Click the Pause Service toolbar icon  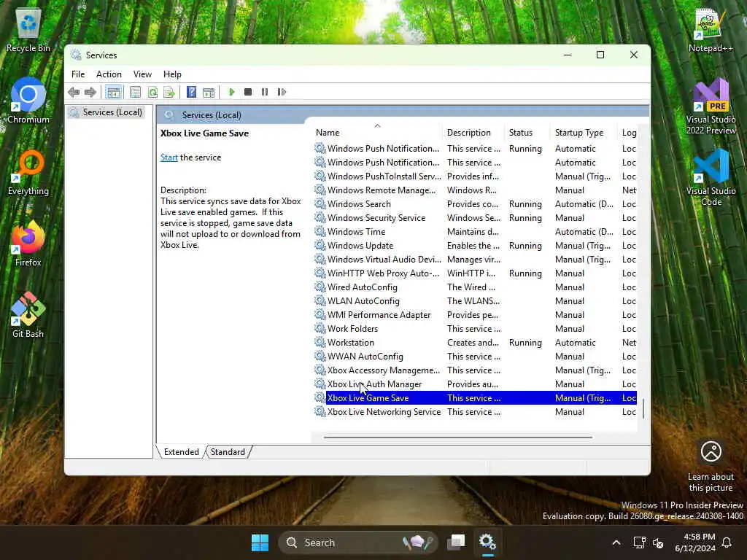tap(265, 92)
